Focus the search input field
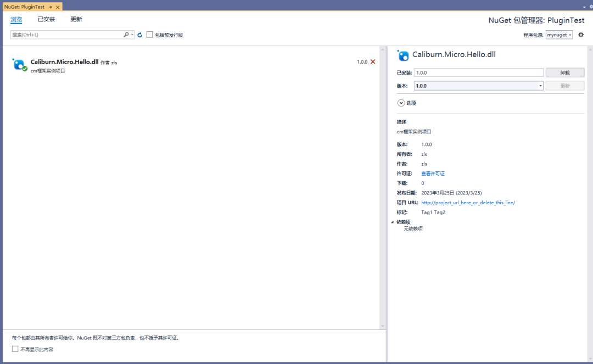593x364 pixels. tap(66, 35)
